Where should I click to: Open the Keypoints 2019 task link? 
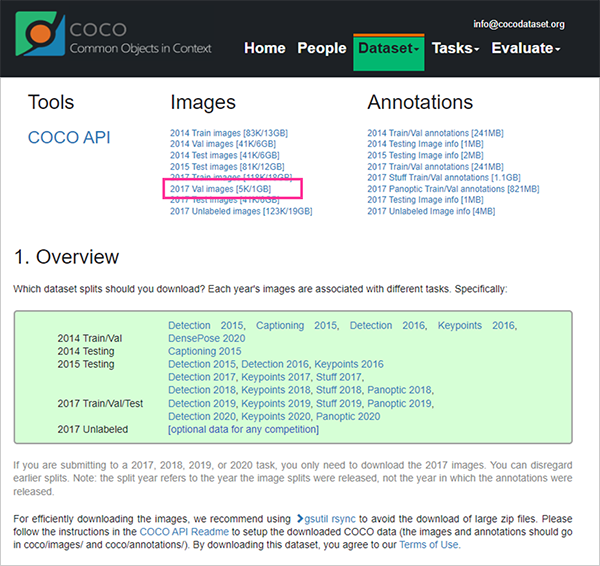[276, 403]
